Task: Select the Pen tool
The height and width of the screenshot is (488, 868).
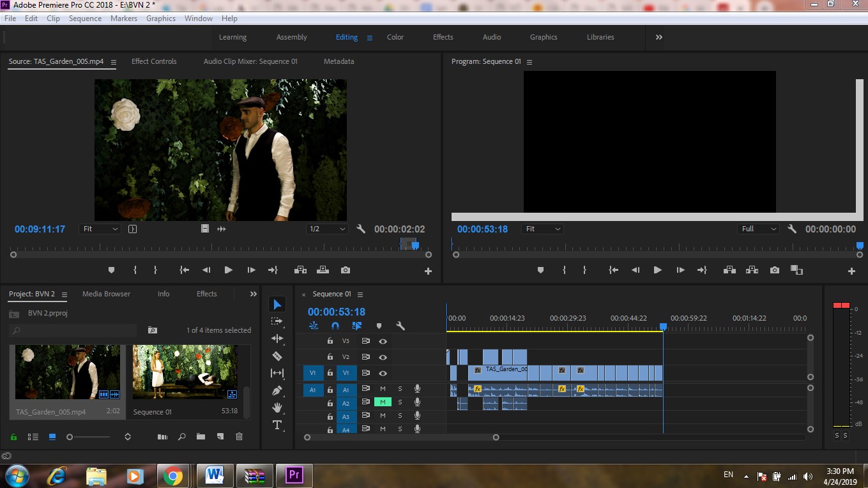Action: point(277,390)
